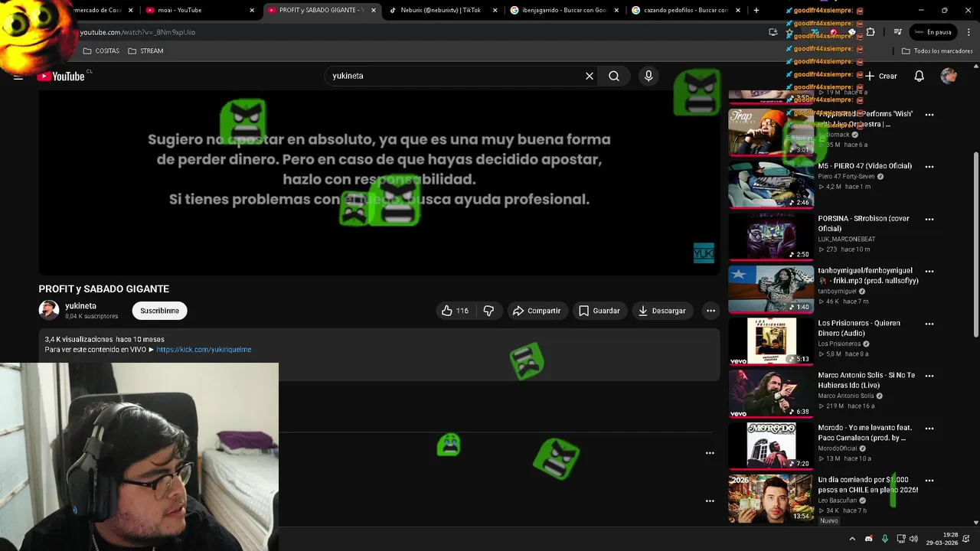This screenshot has height=551, width=980.
Task: Switch to the cazando pedofilos tab
Action: click(685, 10)
